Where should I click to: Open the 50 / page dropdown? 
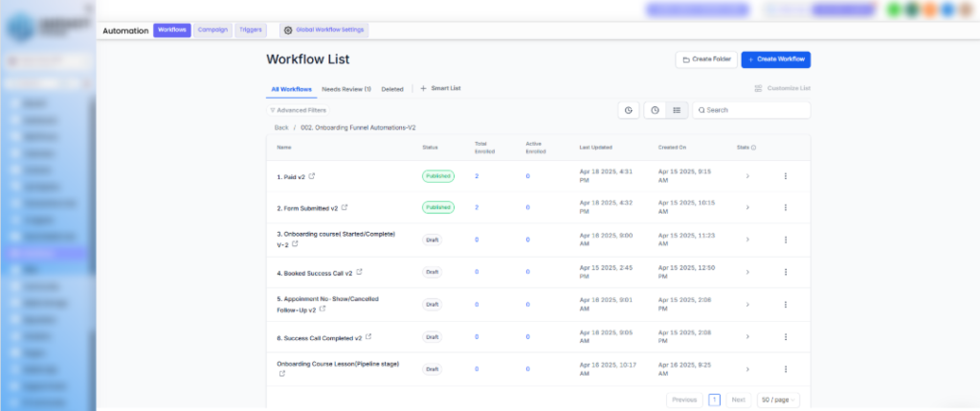coord(778,400)
